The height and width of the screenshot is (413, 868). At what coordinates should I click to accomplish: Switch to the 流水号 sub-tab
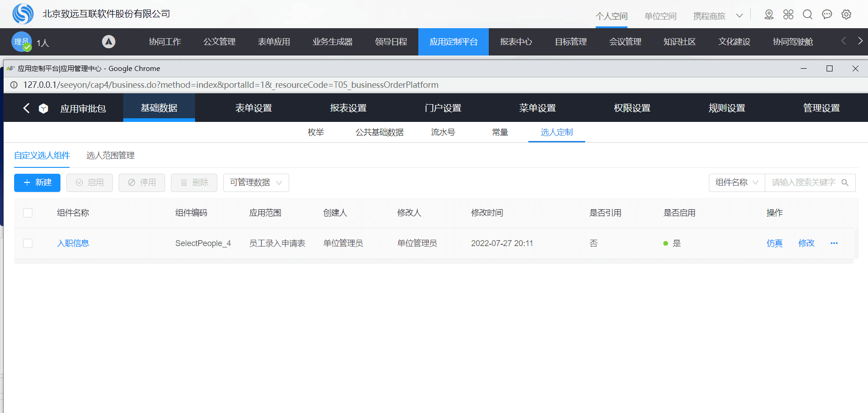point(443,132)
